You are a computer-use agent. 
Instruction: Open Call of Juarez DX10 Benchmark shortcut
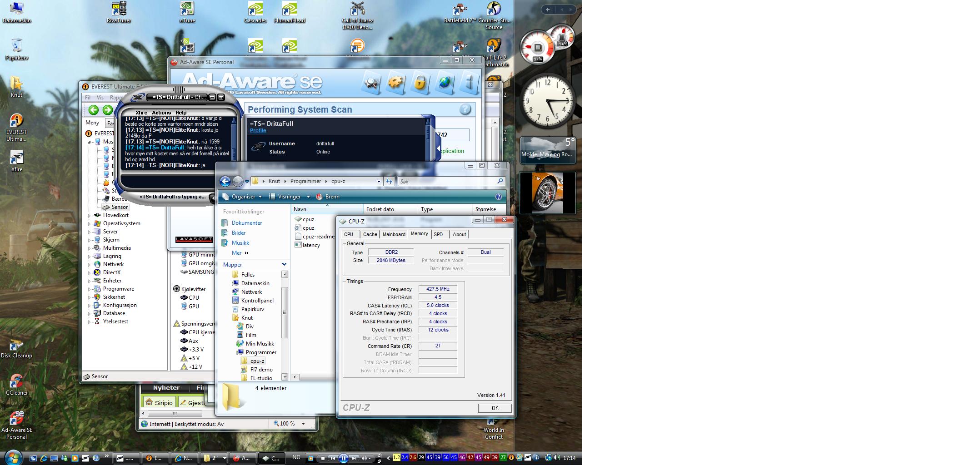tap(357, 16)
